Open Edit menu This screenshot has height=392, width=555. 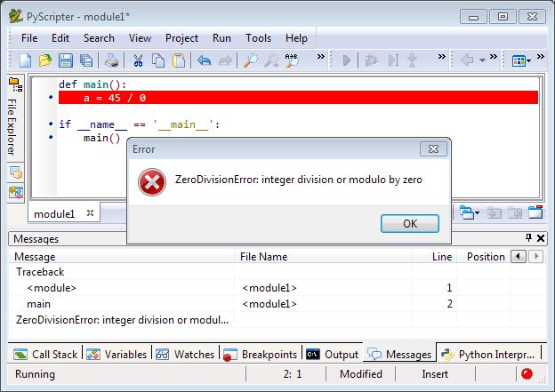[60, 38]
